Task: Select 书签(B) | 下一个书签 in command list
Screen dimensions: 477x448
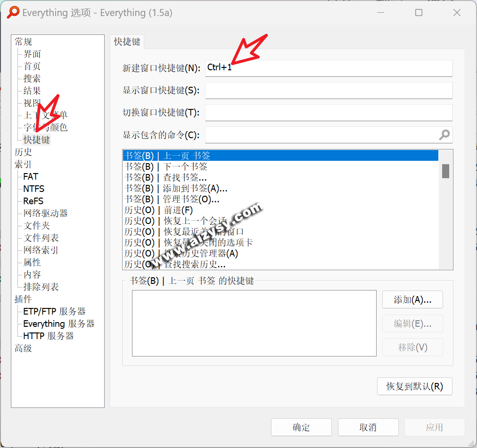Action: [166, 166]
